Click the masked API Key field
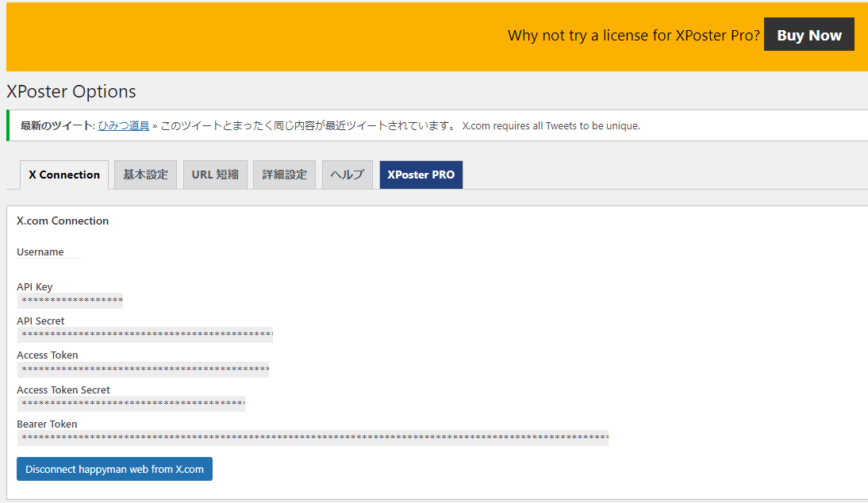The image size is (868, 503). click(x=71, y=301)
